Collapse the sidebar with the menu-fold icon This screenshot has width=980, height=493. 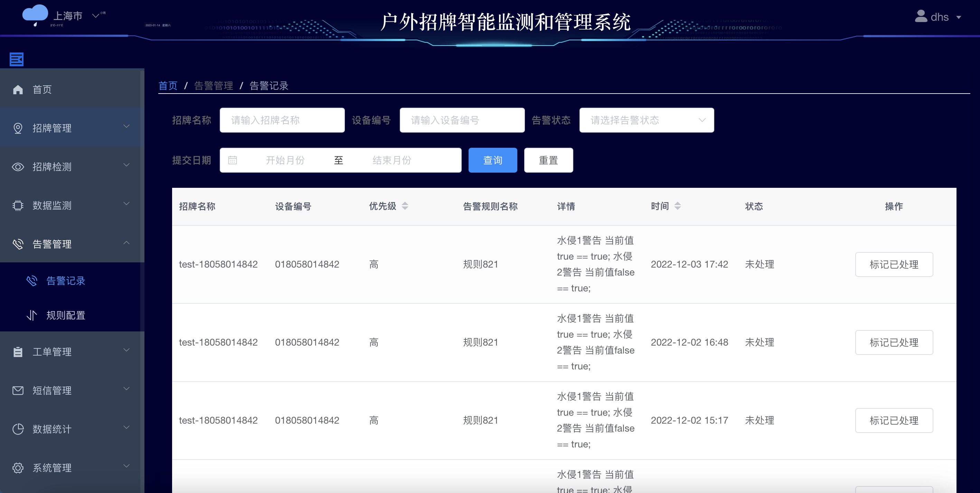(16, 59)
